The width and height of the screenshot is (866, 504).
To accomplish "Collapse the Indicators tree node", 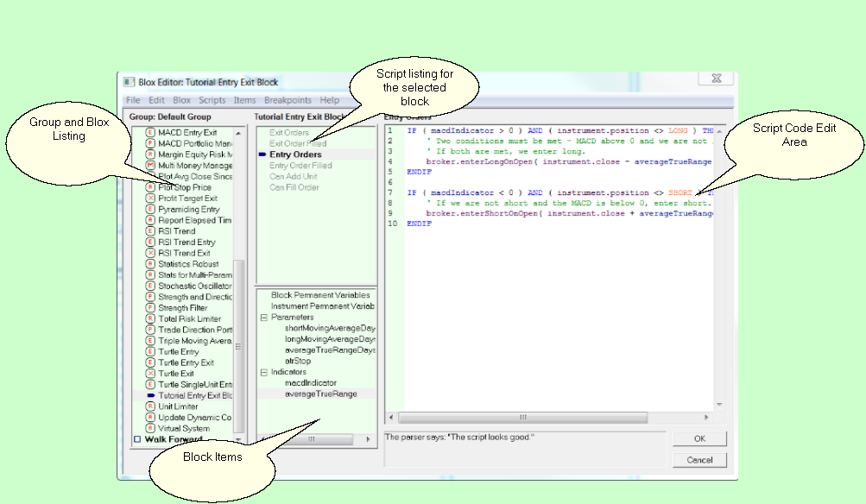I will click(264, 372).
